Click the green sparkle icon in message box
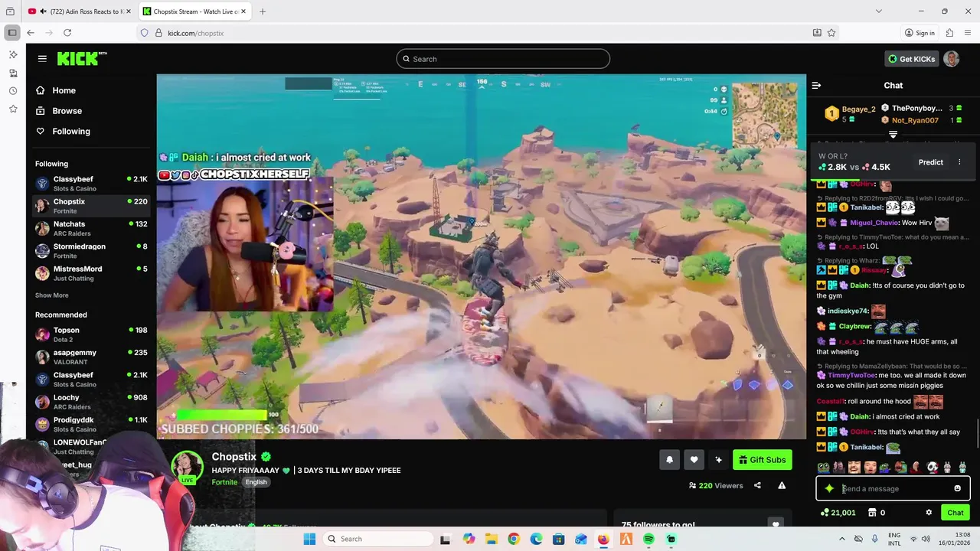Screen dimensions: 980x551 tap(829, 488)
